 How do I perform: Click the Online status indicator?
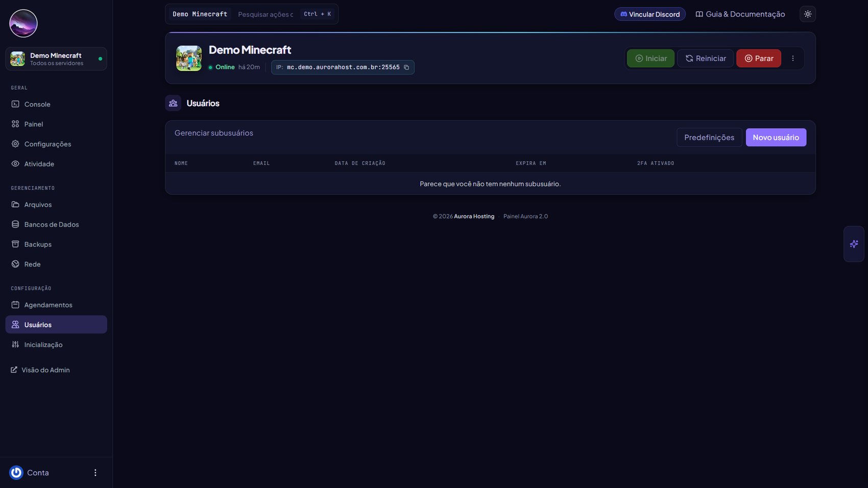pos(222,67)
